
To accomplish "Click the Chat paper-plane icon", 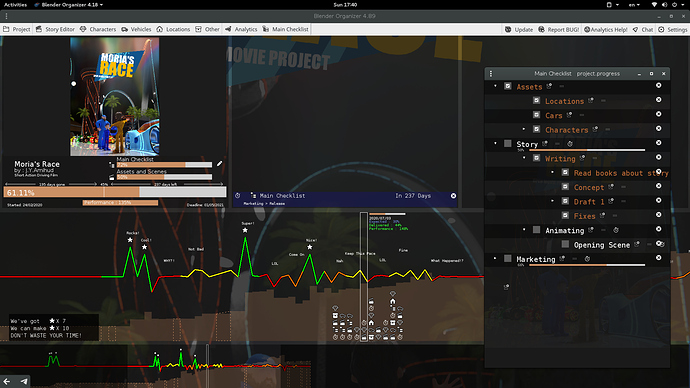I will 635,29.
